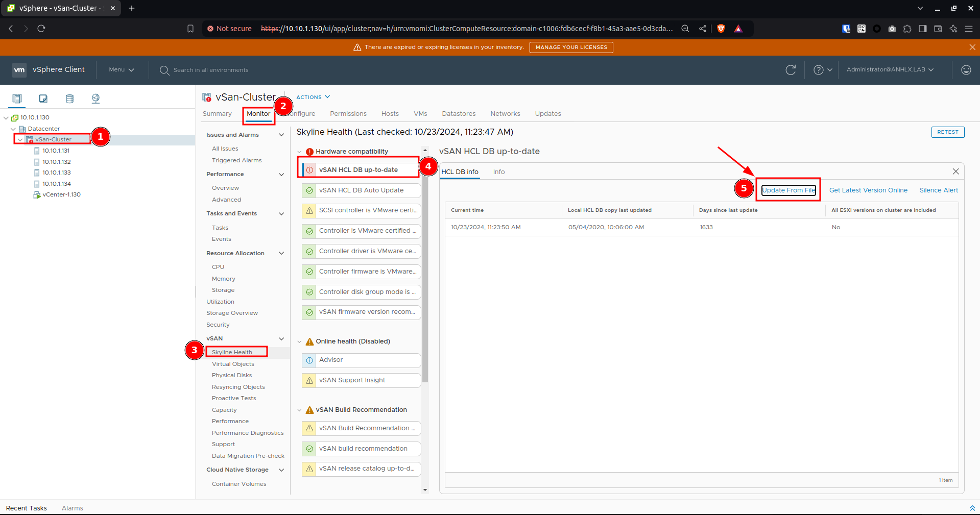Open the Hosts and Clusters inventory view icon
The height and width of the screenshot is (515, 980).
(17, 99)
